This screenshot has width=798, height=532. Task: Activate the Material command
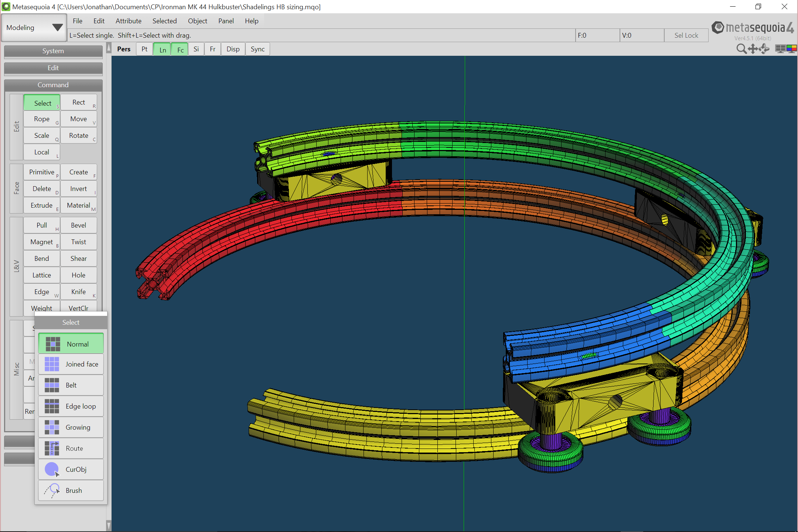[x=79, y=205]
